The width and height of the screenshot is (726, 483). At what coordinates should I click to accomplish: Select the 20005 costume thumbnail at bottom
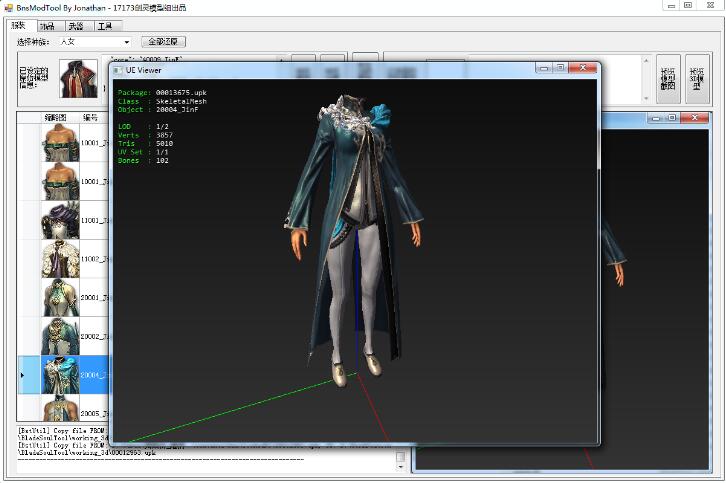coord(60,408)
